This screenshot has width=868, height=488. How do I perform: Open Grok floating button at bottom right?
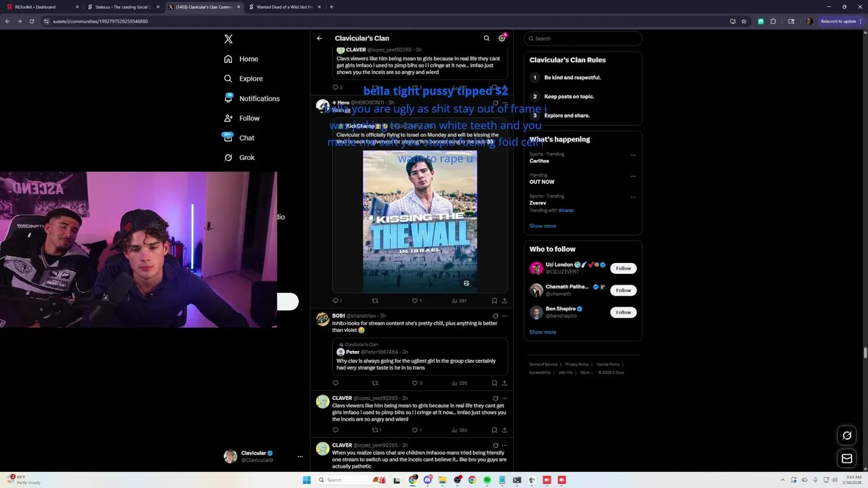click(x=847, y=436)
